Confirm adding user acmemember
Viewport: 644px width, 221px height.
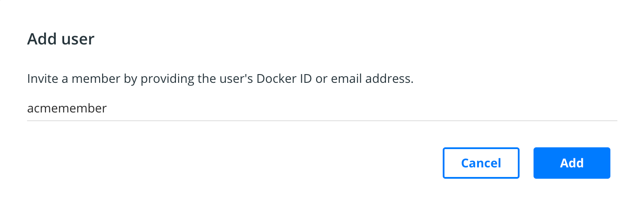pyautogui.click(x=572, y=163)
